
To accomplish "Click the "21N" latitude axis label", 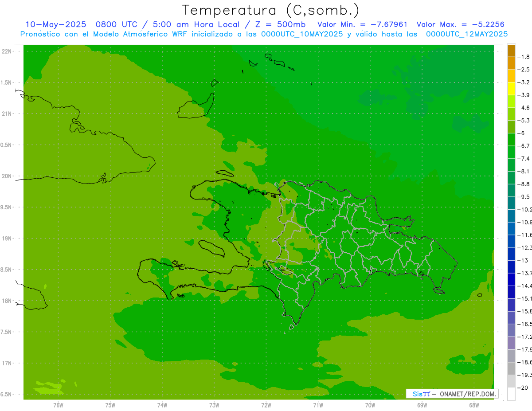I will point(7,114).
